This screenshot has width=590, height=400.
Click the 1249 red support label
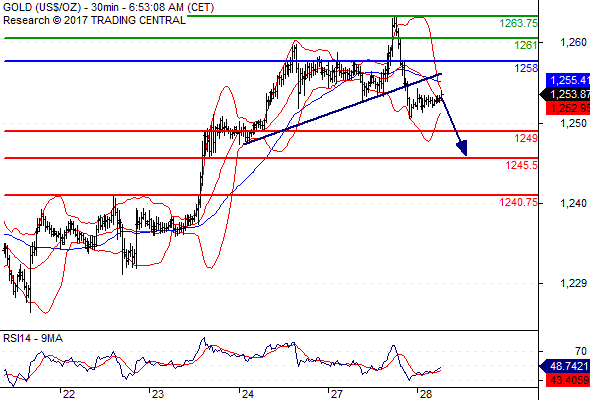click(526, 138)
